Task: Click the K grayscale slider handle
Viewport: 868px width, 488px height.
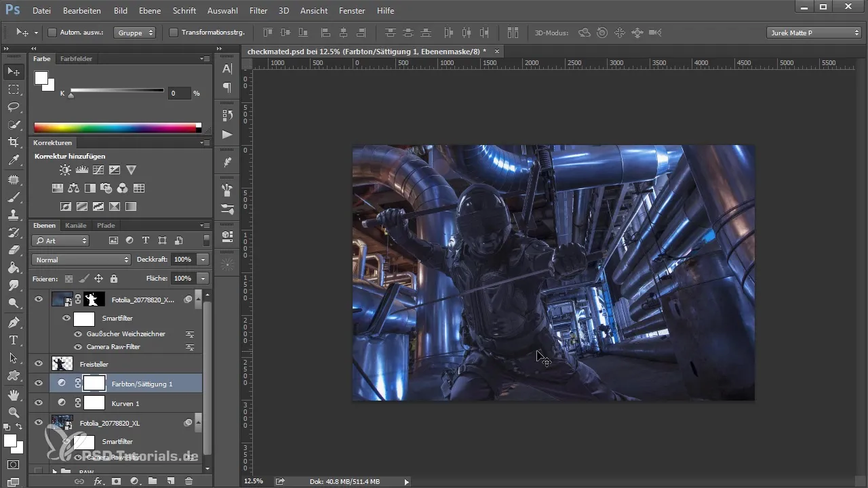Action: pos(71,96)
